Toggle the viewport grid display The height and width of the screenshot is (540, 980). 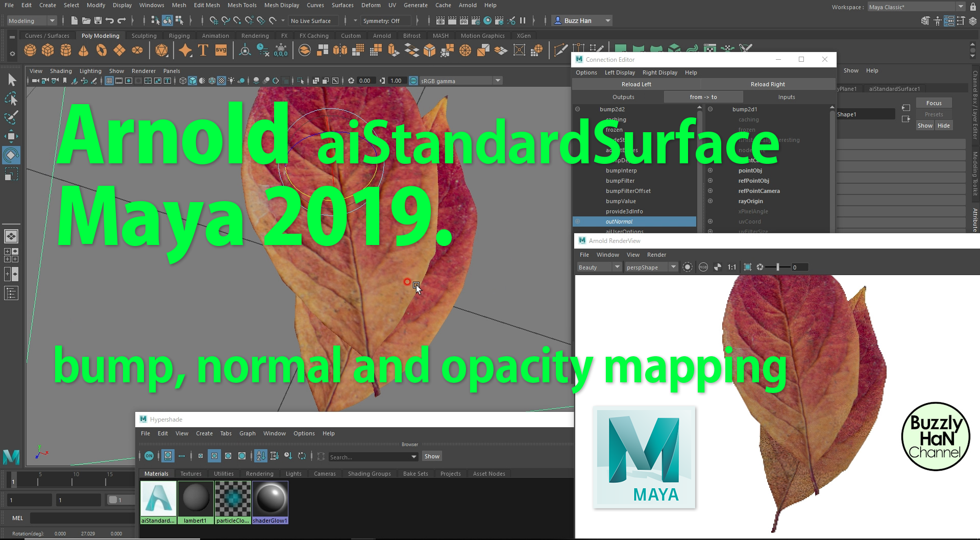(109, 81)
